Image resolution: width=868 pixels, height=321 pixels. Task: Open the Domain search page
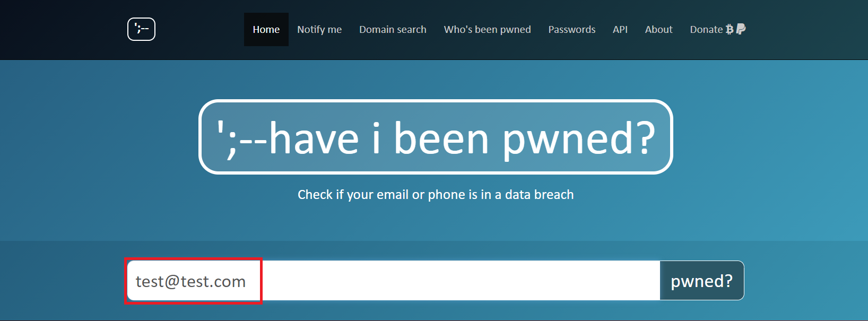[393, 30]
